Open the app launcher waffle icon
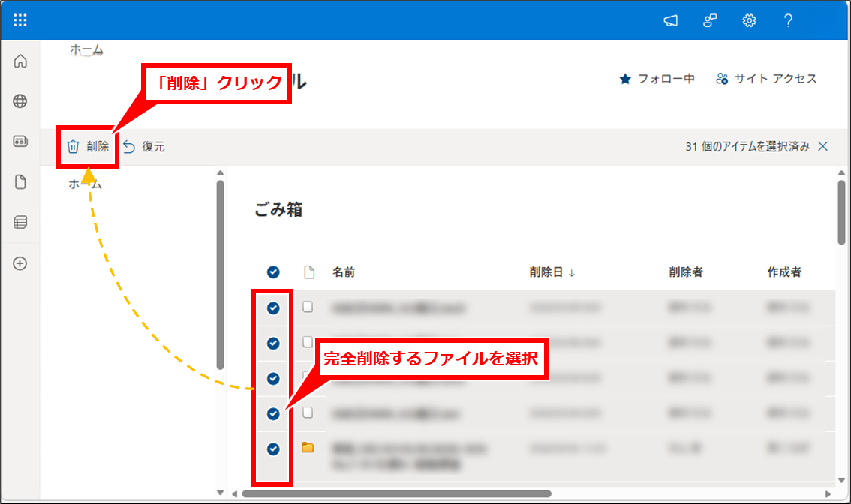 point(20,20)
